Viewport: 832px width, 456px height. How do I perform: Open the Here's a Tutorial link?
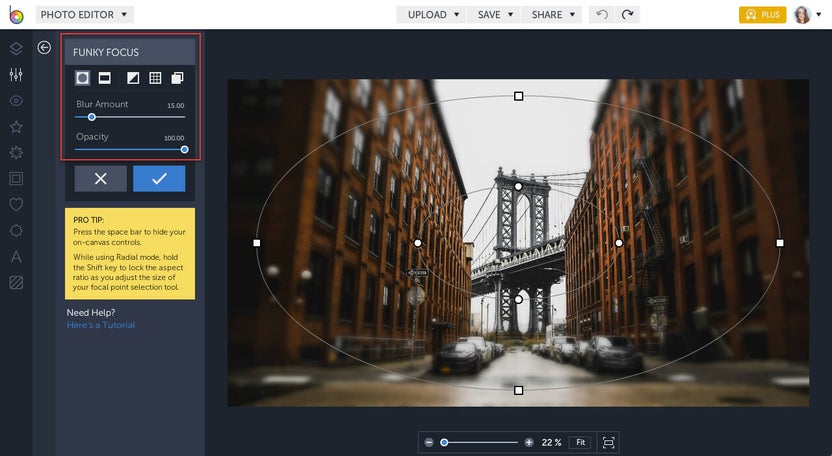pos(101,325)
